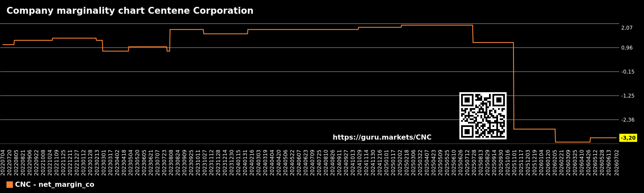Click the QR code image
This screenshot has height=193, width=644.
tap(483, 116)
